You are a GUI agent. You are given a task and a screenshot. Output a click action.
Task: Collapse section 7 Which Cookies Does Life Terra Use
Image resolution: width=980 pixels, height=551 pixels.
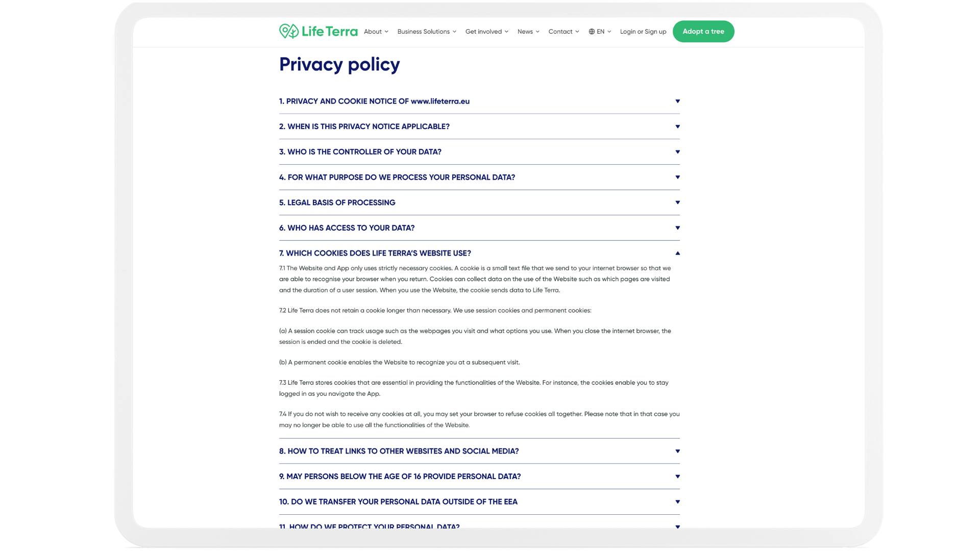tap(677, 253)
